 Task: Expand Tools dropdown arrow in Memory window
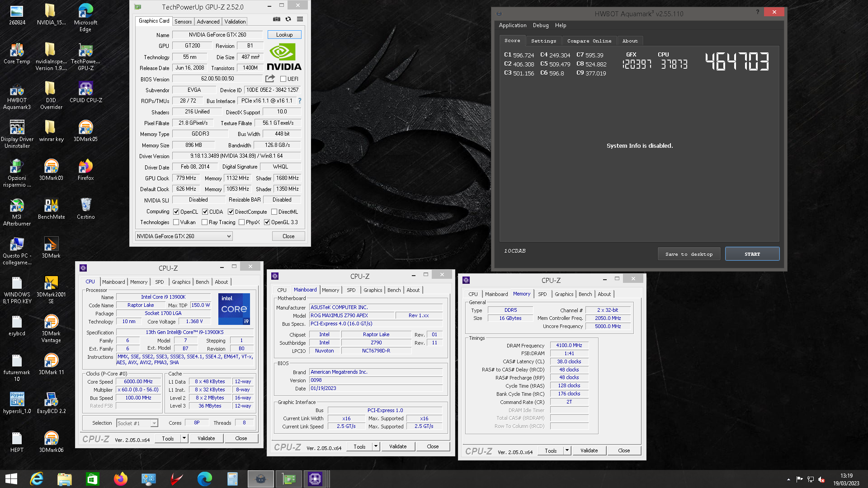567,450
